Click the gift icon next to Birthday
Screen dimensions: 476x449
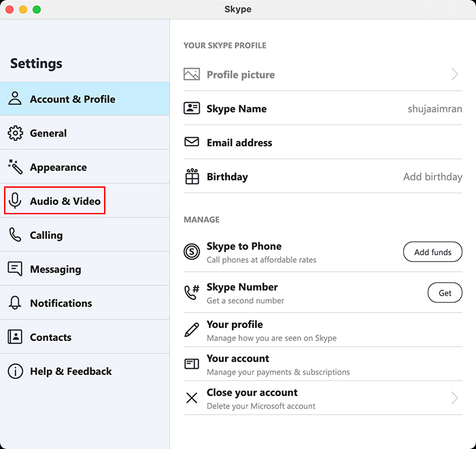[192, 177]
